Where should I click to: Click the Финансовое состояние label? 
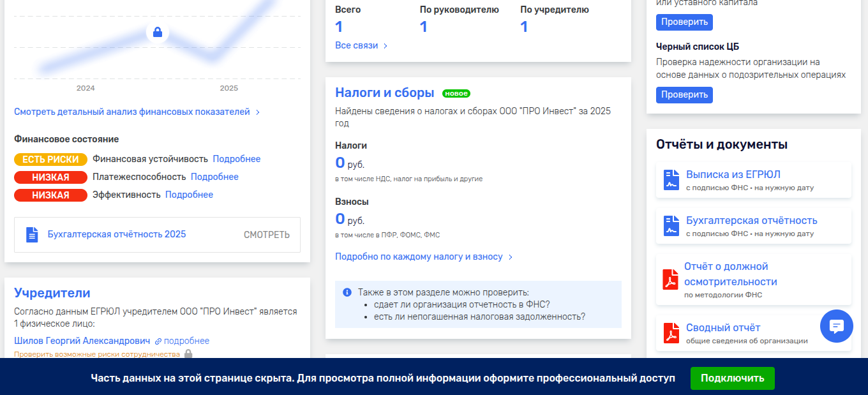click(x=66, y=139)
